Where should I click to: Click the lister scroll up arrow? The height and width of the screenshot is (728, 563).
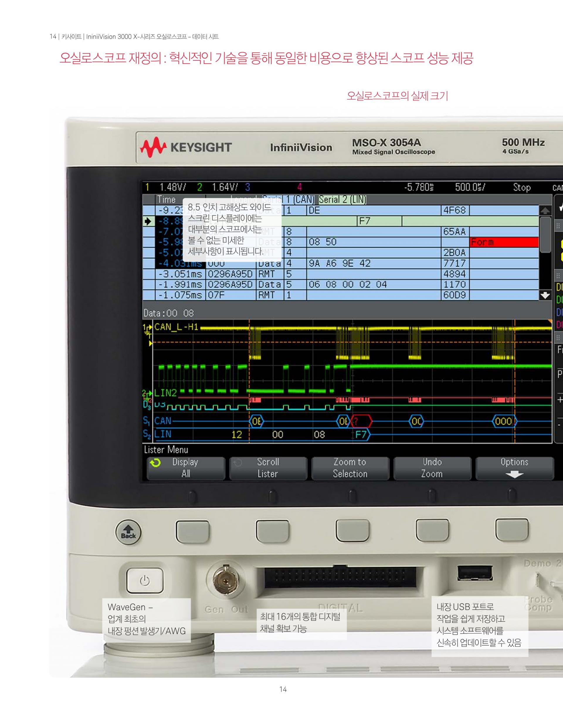(x=545, y=211)
